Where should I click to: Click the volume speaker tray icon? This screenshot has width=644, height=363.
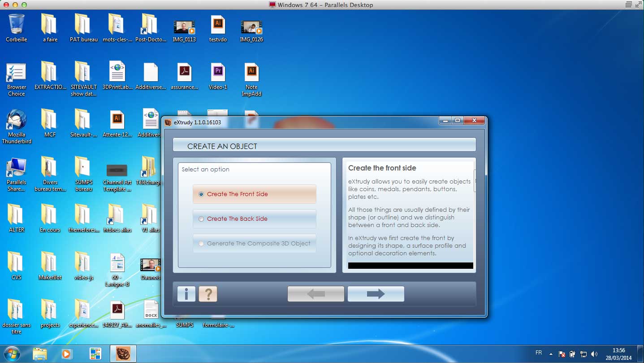[595, 354]
